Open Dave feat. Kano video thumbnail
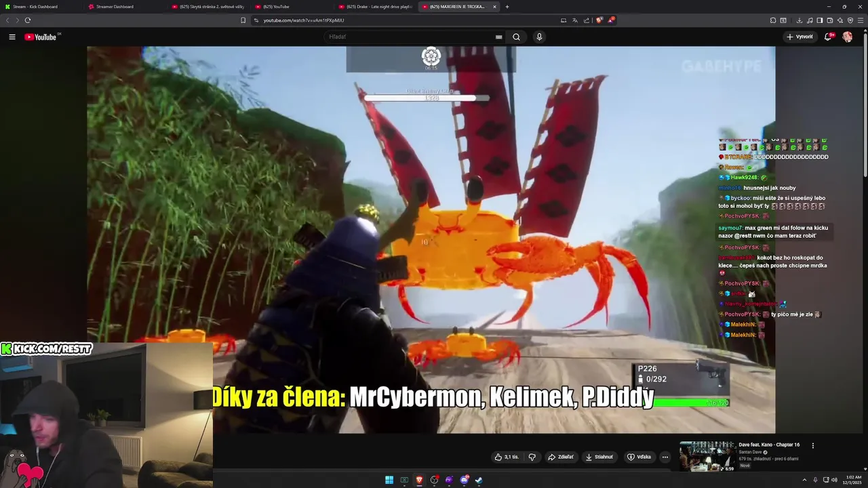 (x=707, y=456)
